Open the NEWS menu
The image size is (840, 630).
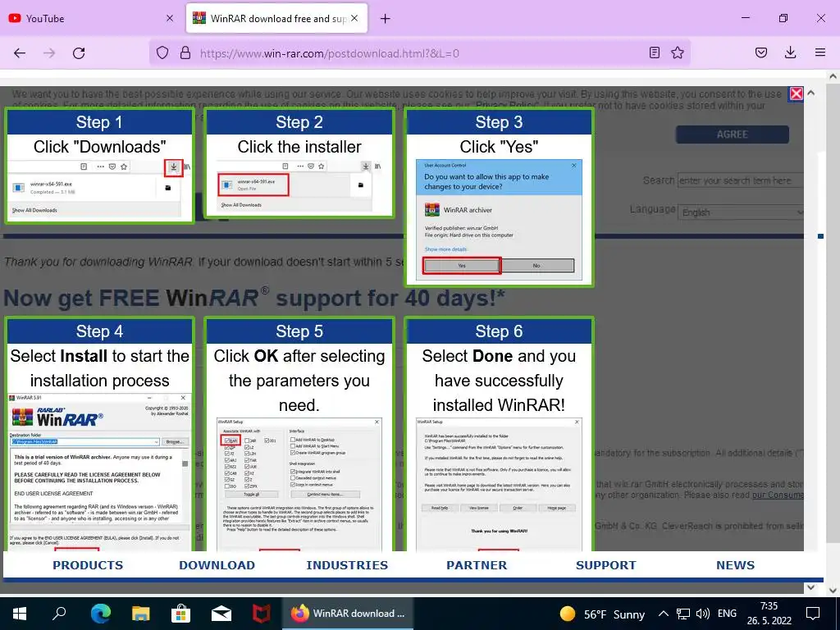pos(736,565)
